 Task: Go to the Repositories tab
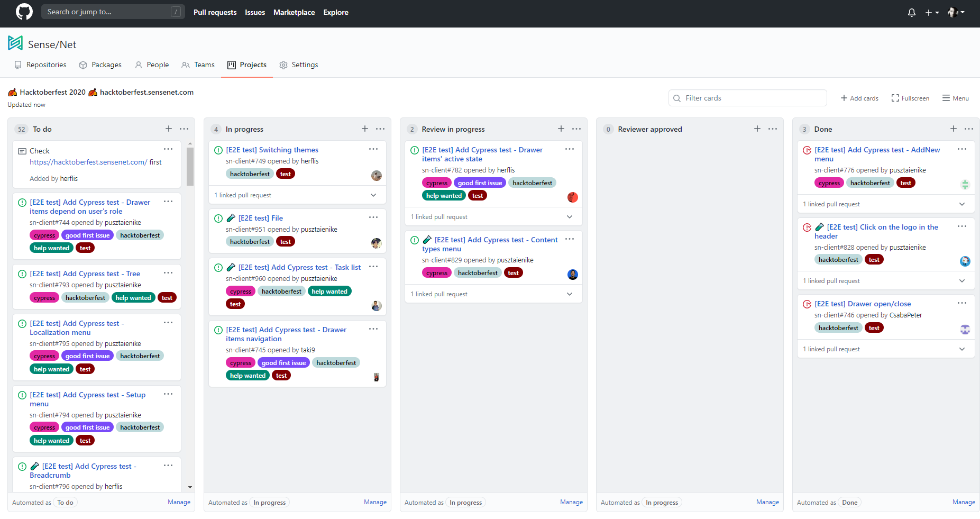click(x=40, y=65)
